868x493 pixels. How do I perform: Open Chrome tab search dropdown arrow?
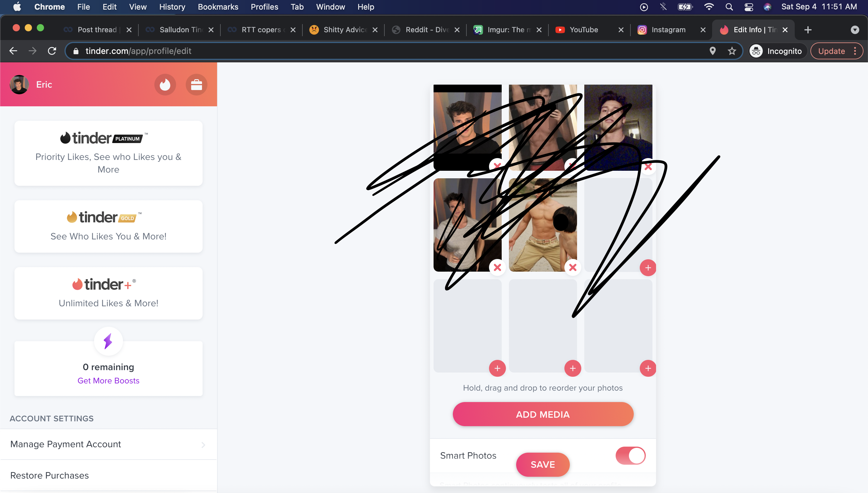tap(854, 30)
